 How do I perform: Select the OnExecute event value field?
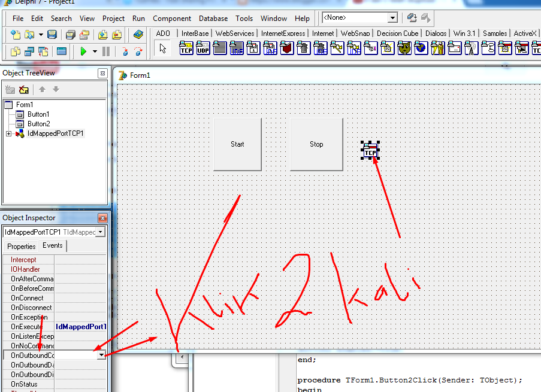(80, 327)
